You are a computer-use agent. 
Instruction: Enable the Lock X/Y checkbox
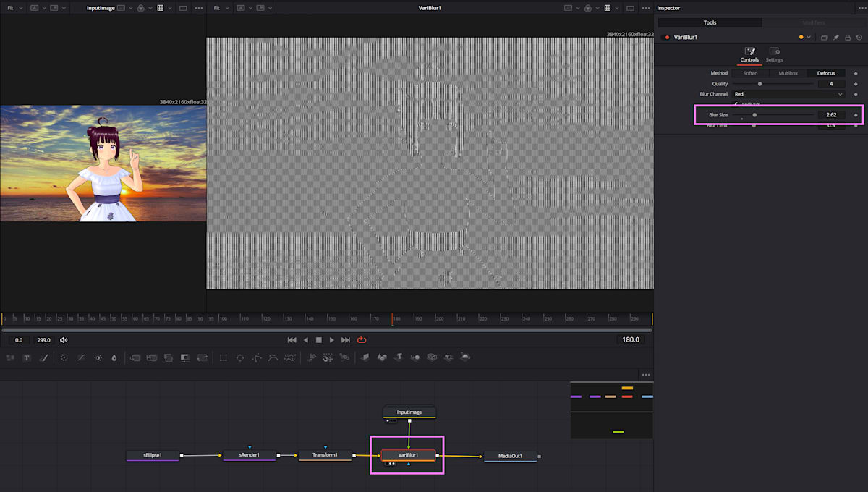coord(735,103)
